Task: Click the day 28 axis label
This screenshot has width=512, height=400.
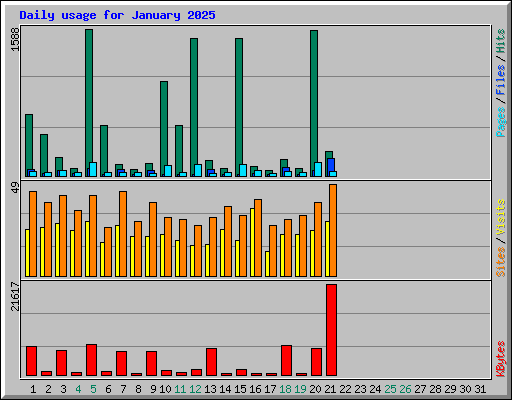Action: coord(435,389)
